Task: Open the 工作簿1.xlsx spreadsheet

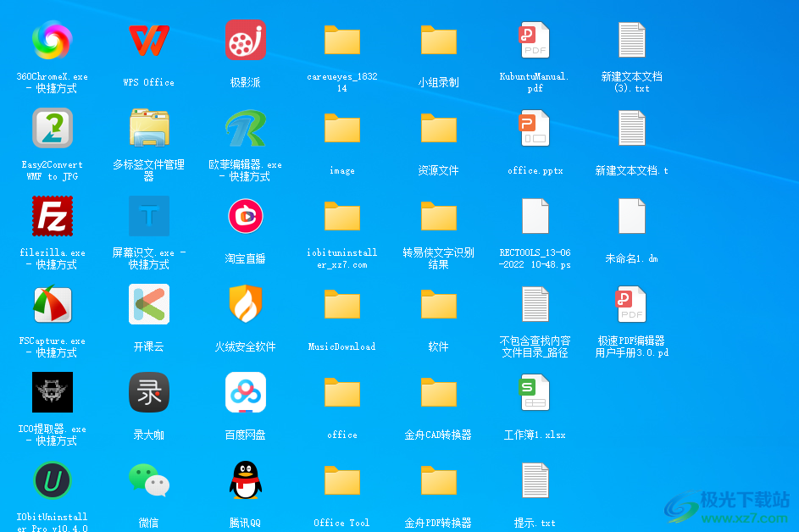Action: 535,393
